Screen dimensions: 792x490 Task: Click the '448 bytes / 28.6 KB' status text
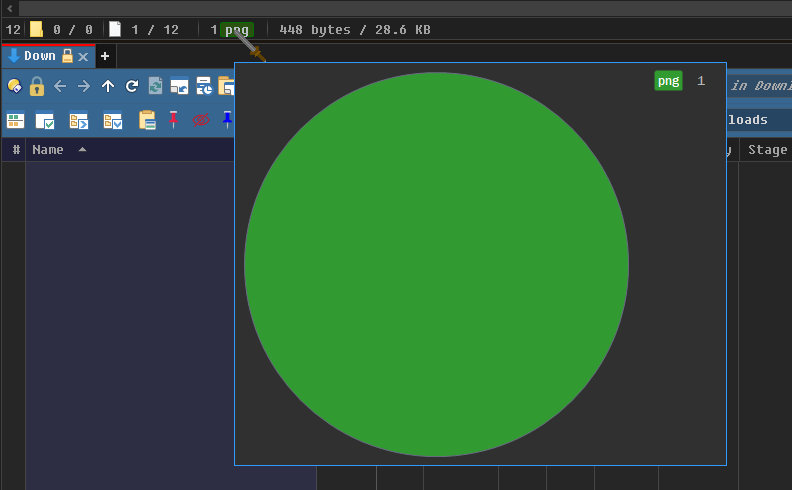click(355, 30)
